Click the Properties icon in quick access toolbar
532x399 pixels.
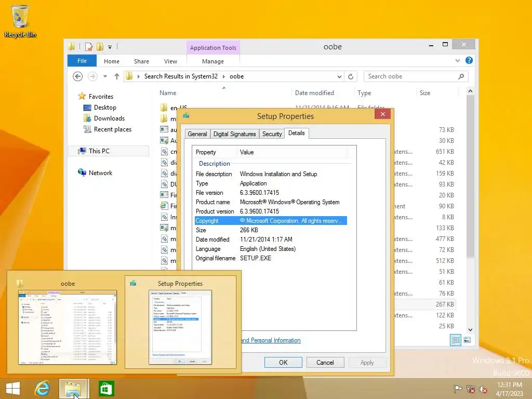[89, 47]
